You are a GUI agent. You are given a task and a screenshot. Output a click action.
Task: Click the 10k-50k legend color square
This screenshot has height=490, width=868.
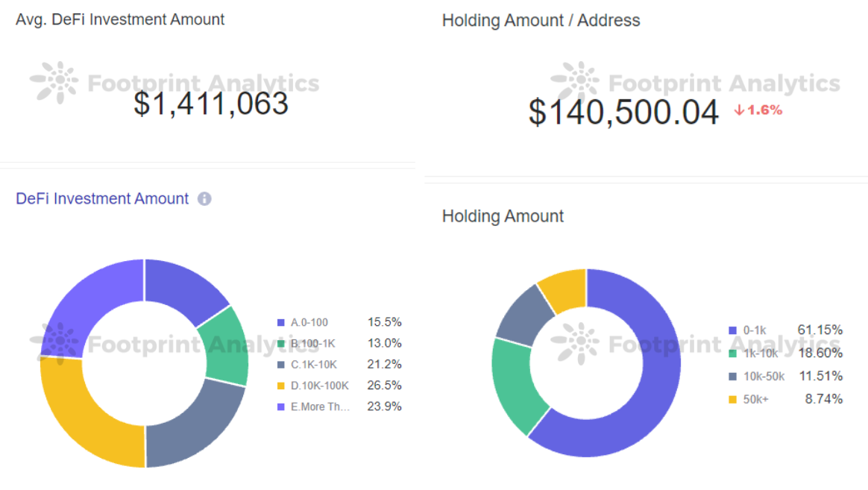tap(734, 376)
